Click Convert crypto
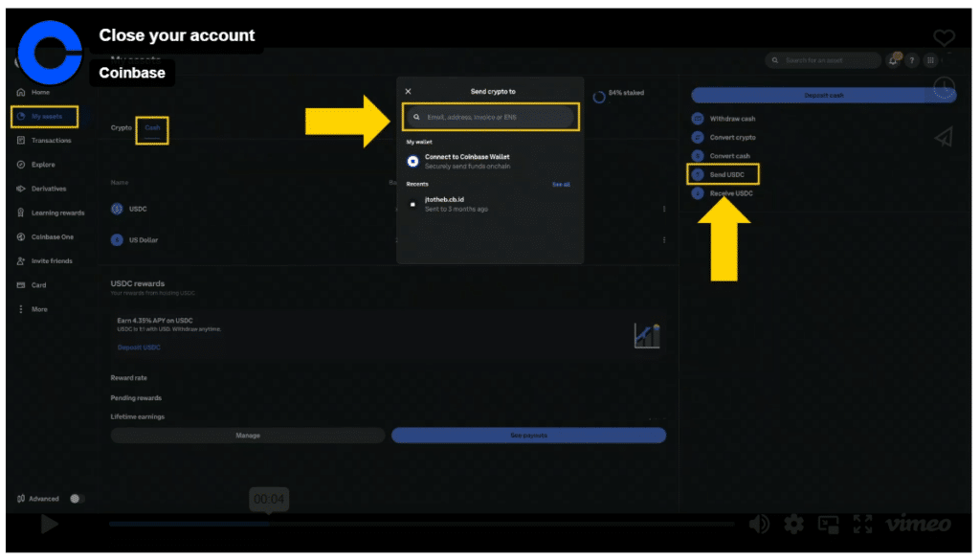Screen dimensions: 980x560 click(724, 138)
